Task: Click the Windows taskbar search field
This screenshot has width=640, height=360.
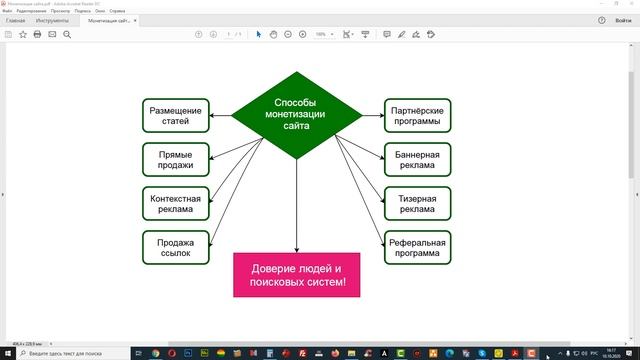Action: coord(73,353)
